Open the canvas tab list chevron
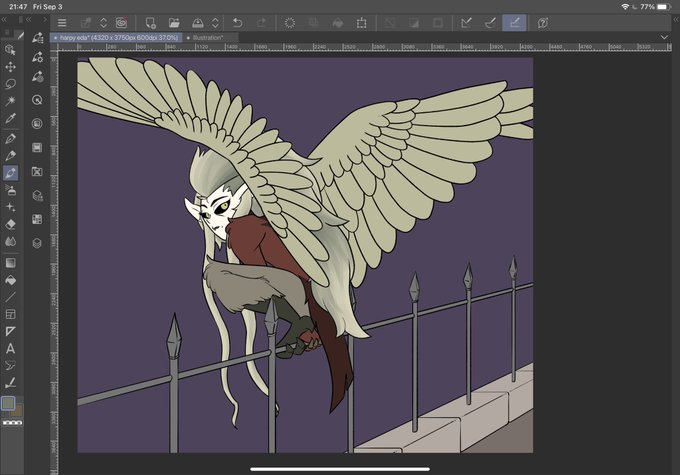 tap(664, 38)
